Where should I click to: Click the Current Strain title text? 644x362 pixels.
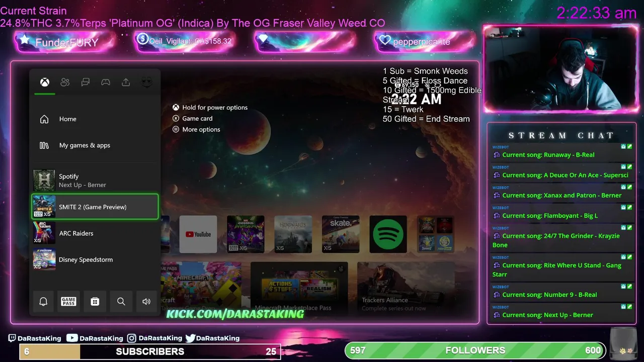(x=33, y=11)
